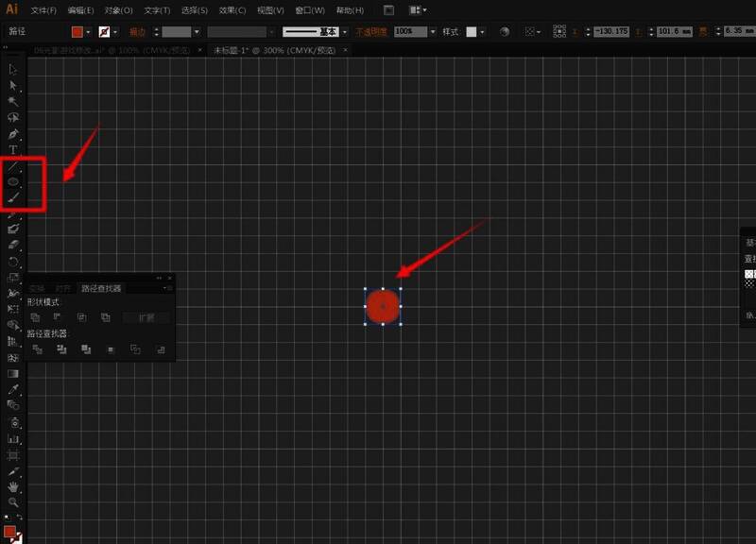756x544 pixels.
Task: Switch to the 对齐 panel tab
Action: pyautogui.click(x=62, y=288)
